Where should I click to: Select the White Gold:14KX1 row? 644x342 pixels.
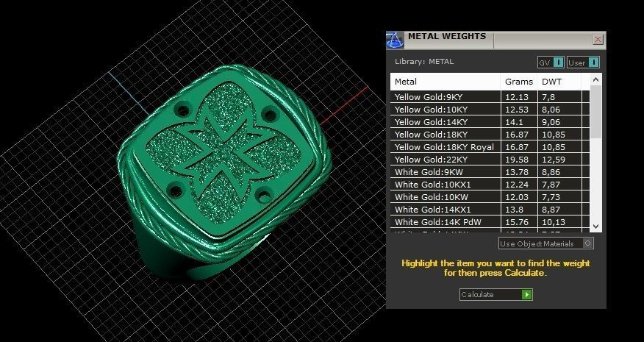(x=490, y=209)
